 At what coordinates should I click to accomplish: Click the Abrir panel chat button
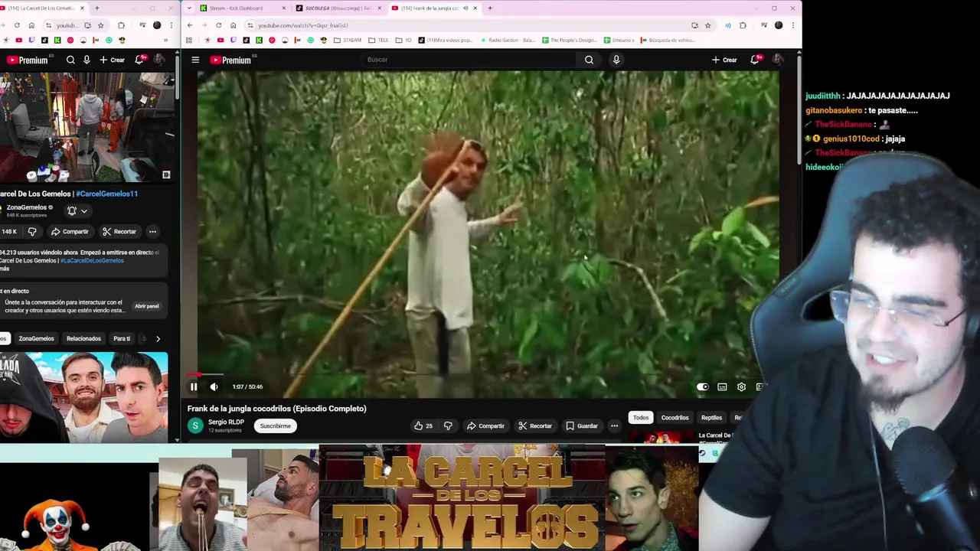147,306
